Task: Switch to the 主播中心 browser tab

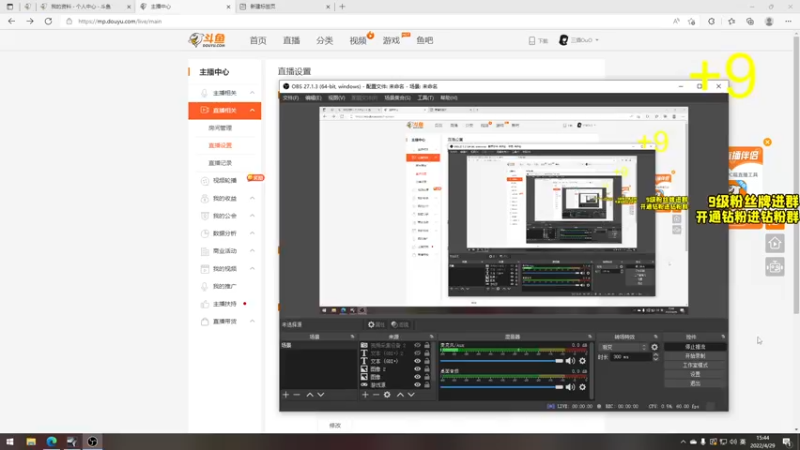Action: coord(184,7)
